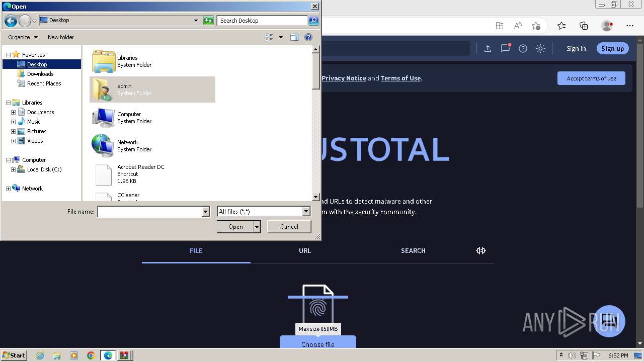Select the Network system folder in list
The width and height of the screenshot is (644, 362).
click(152, 146)
